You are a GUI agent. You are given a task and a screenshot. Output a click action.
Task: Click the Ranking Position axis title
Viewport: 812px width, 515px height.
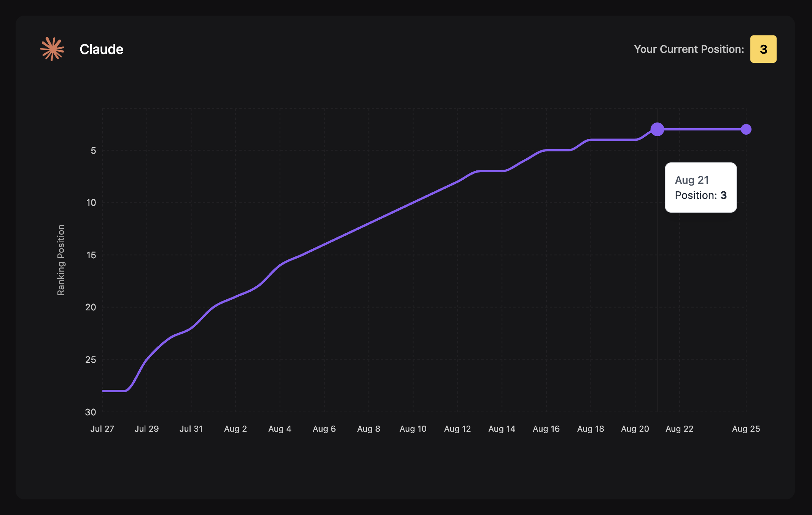61,260
